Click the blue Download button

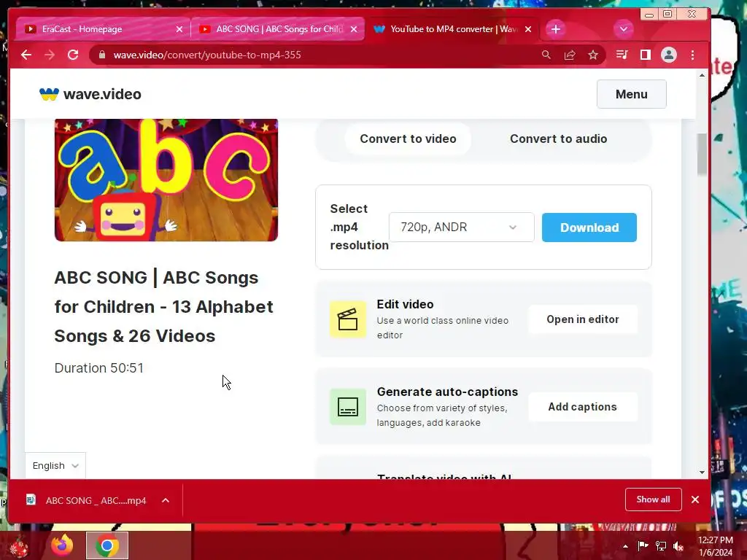tap(589, 227)
